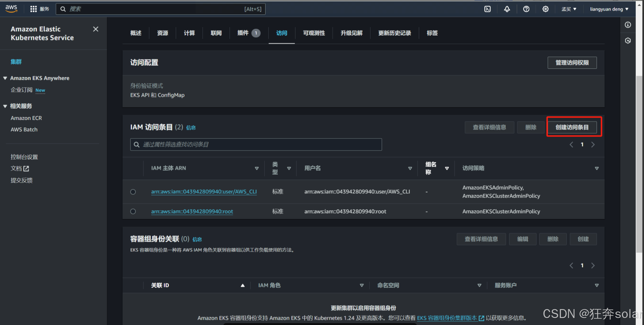Screen dimensions: 644x325
Task: Collapse the 相关服务 sidebar section
Action: coord(5,106)
